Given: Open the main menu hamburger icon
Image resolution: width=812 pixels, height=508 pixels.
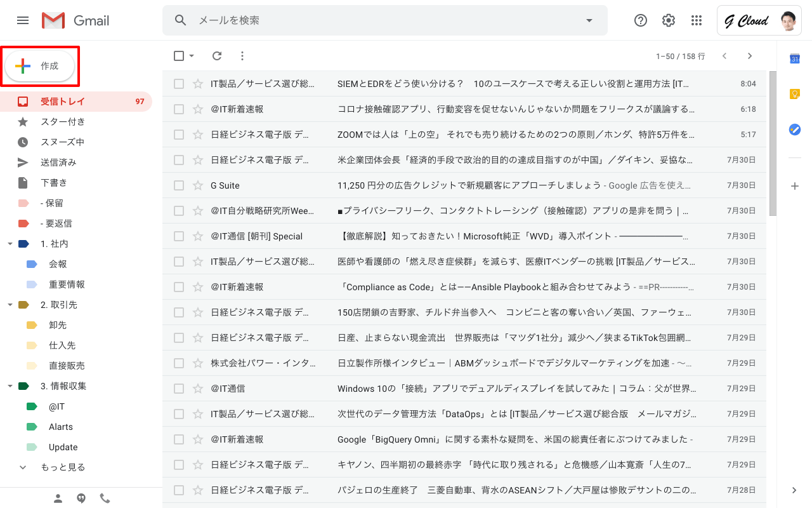Looking at the screenshot, I should (23, 20).
